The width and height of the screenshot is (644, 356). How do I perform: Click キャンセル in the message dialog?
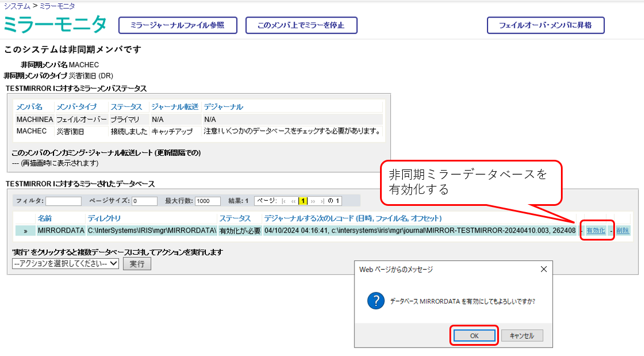(522, 336)
